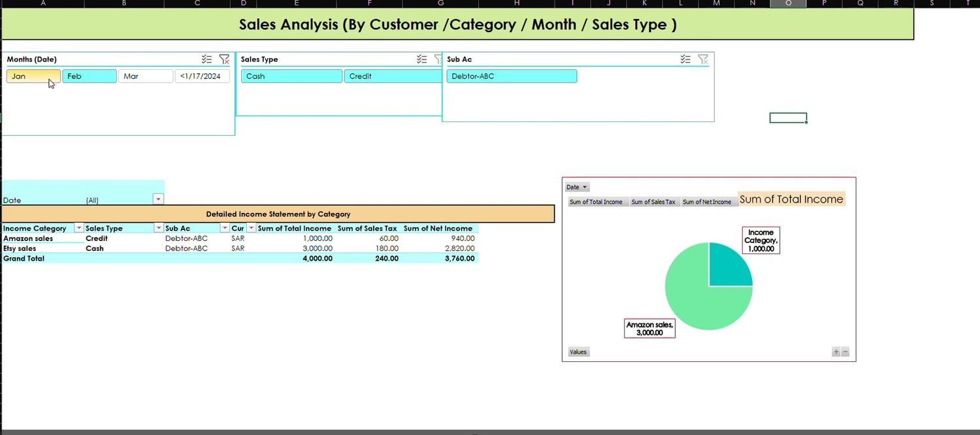
Task: Toggle multi-select in Months (Date) slicer
Action: tap(206, 59)
